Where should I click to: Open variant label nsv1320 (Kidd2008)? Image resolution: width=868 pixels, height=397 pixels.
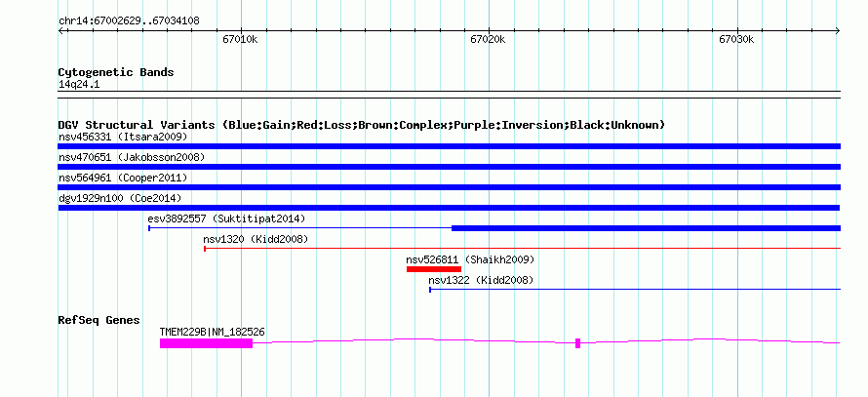point(256,239)
